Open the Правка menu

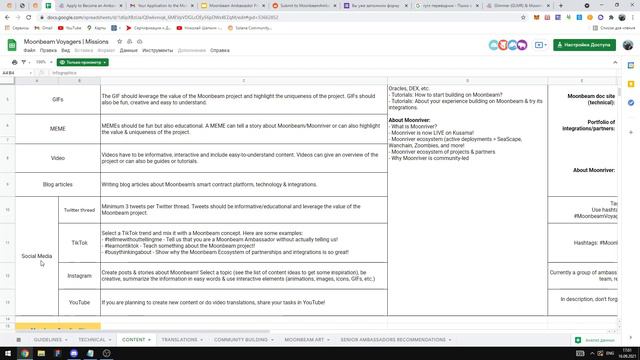pyautogui.click(x=48, y=50)
